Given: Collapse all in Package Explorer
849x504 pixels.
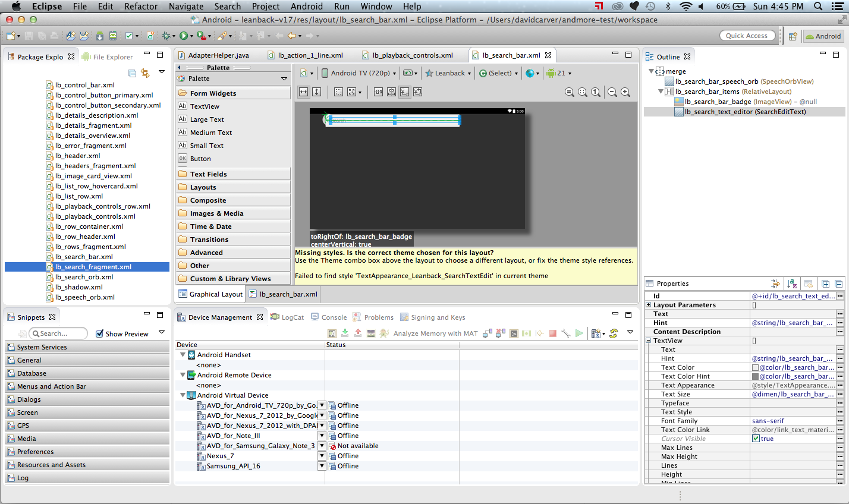Looking at the screenshot, I should click(133, 73).
